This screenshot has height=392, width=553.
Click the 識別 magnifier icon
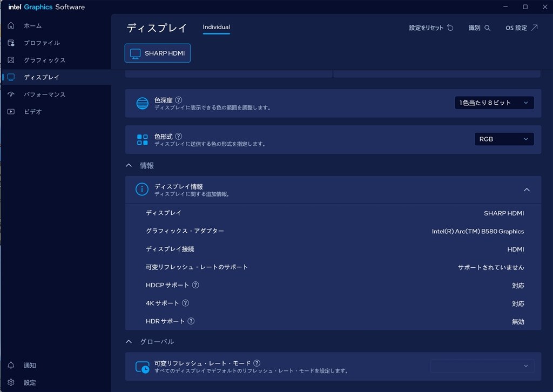click(488, 28)
